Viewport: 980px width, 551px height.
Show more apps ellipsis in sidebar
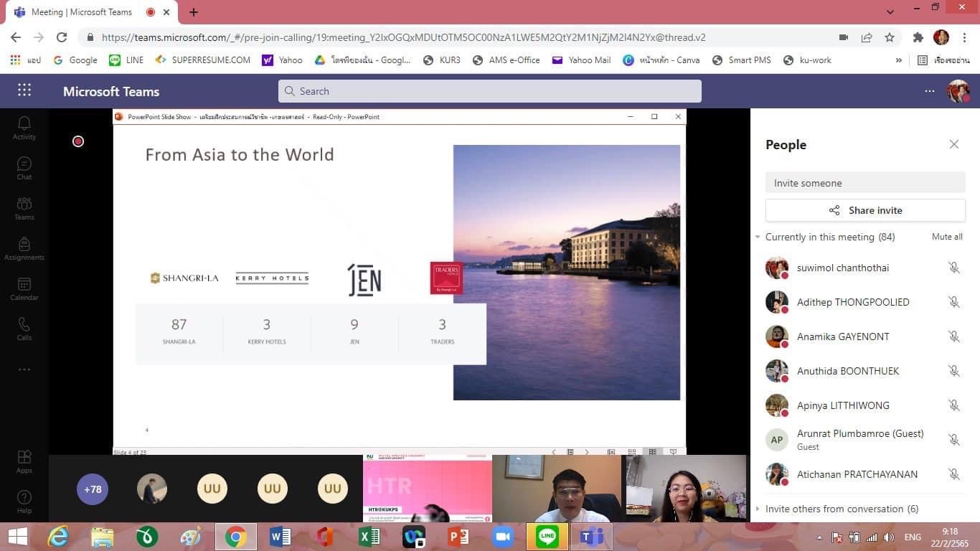pyautogui.click(x=24, y=369)
